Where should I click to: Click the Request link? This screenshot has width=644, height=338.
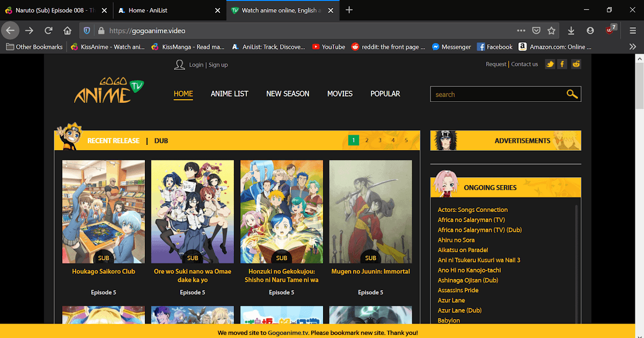pyautogui.click(x=496, y=64)
